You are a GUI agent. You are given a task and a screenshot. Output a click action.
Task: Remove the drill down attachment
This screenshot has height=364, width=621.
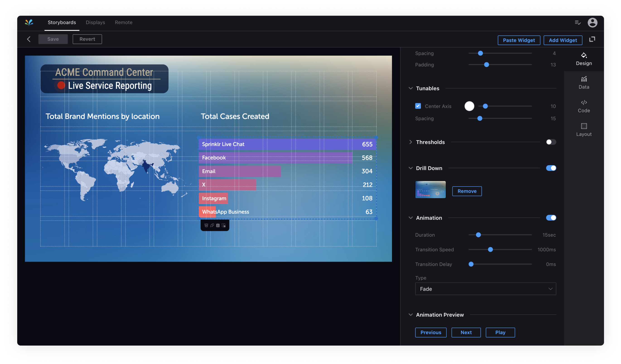[467, 191]
